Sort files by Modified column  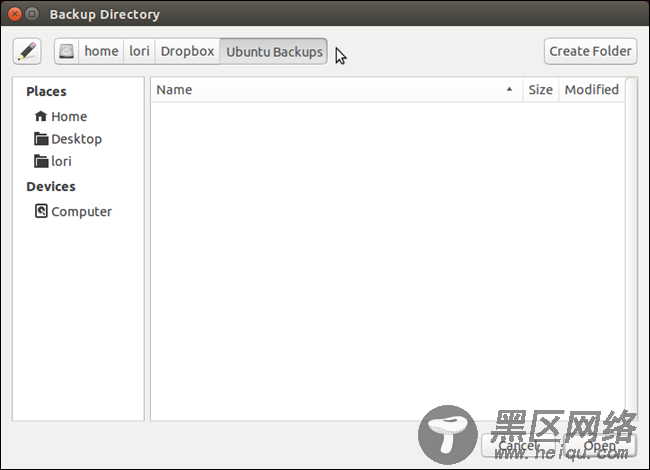click(x=592, y=90)
